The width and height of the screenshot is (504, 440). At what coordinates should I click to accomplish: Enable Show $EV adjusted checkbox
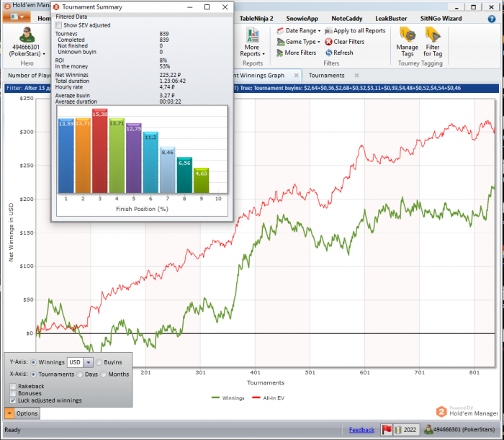pyautogui.click(x=58, y=25)
